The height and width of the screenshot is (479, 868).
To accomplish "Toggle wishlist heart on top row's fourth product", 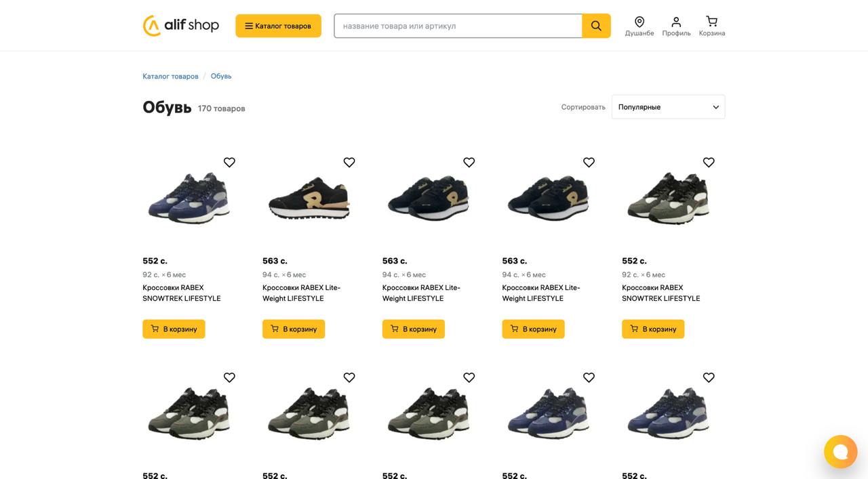I will coord(589,163).
